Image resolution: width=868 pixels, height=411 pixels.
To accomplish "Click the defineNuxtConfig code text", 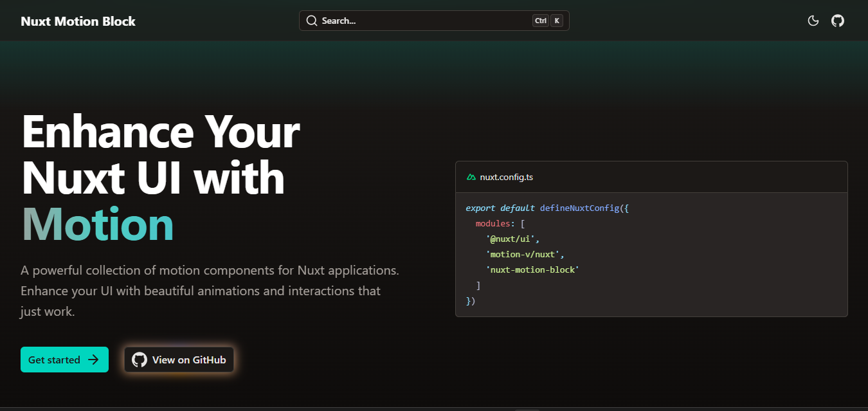I will click(x=579, y=208).
